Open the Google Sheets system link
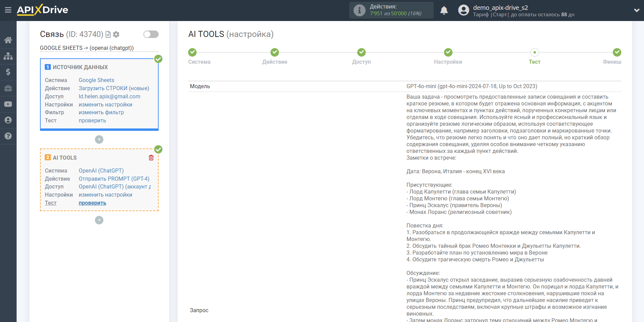This screenshot has height=322, width=644. [96, 80]
